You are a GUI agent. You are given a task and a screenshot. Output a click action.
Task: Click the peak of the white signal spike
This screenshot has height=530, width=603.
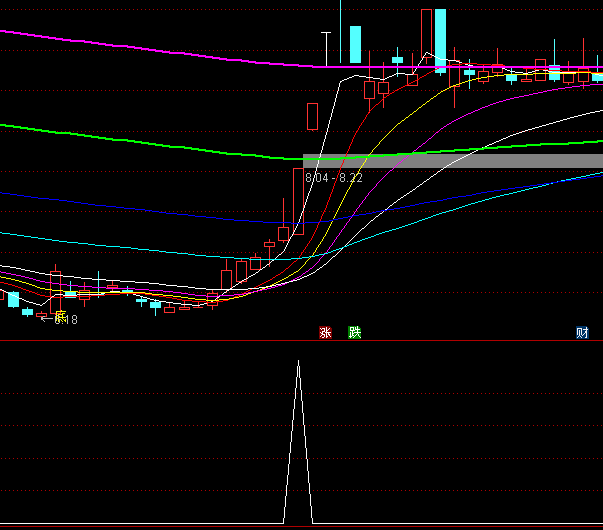click(298, 362)
